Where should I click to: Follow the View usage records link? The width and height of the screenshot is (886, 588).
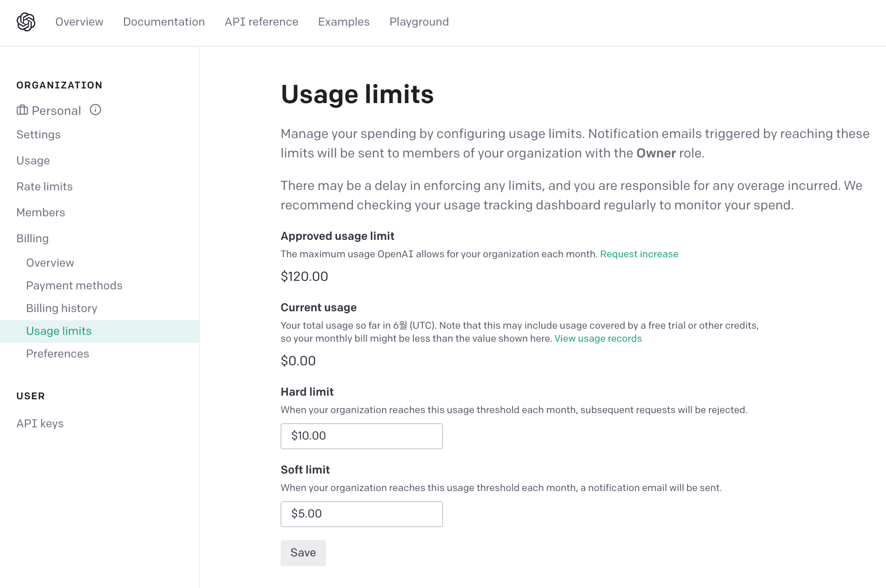click(598, 338)
